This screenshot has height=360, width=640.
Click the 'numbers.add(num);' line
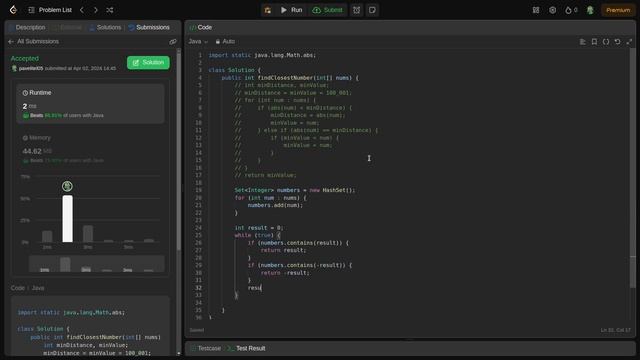click(275, 205)
